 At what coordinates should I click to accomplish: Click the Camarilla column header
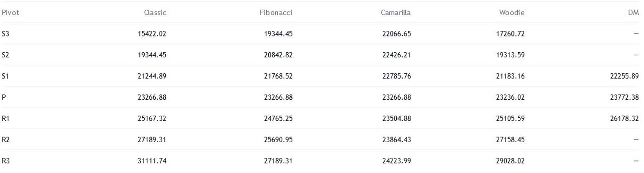(x=396, y=13)
